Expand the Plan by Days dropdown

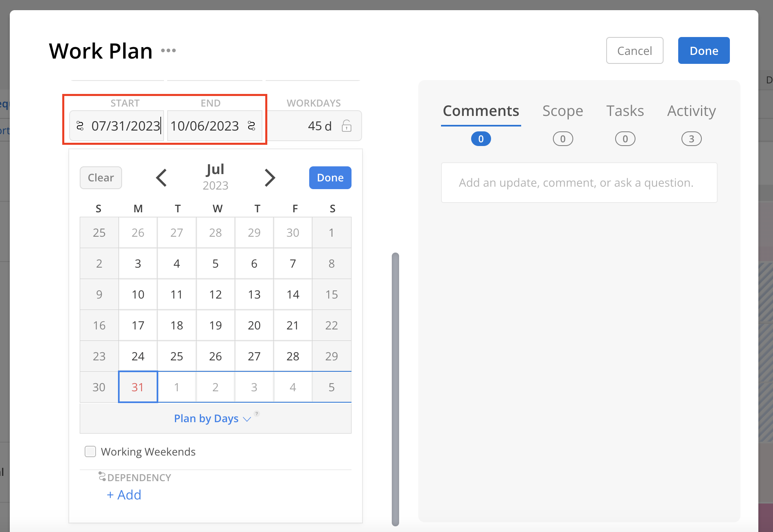(x=247, y=419)
